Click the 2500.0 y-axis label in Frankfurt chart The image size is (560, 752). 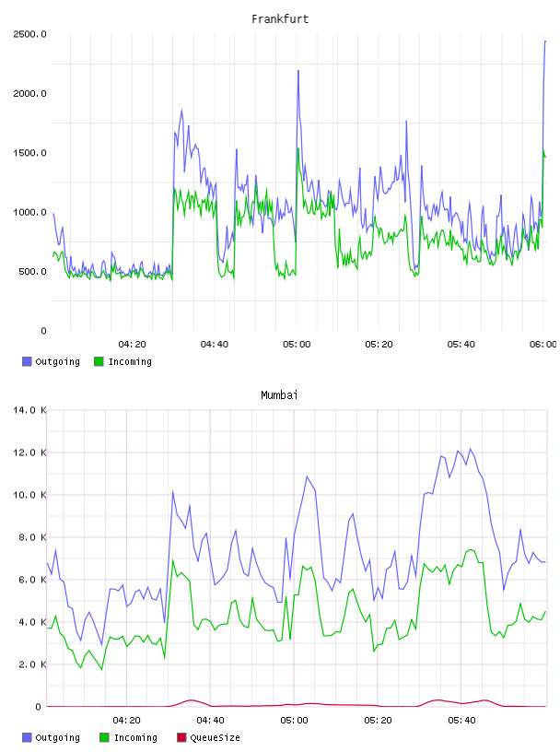29,34
